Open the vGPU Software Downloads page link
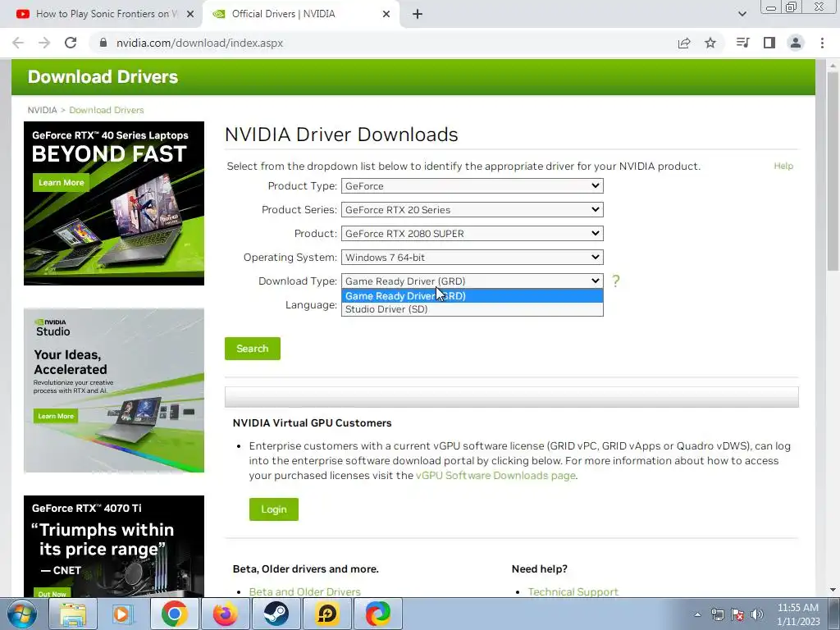This screenshot has width=840, height=630. (x=495, y=475)
